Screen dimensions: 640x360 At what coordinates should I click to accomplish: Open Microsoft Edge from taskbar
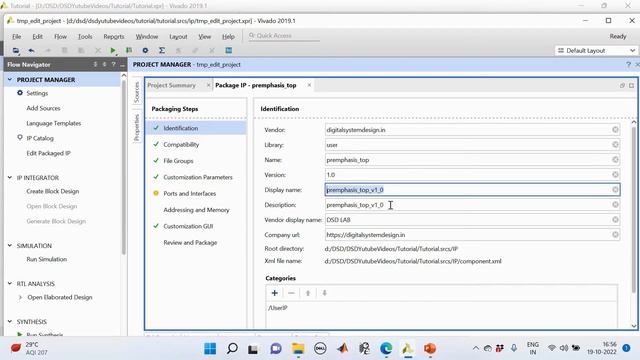386,349
